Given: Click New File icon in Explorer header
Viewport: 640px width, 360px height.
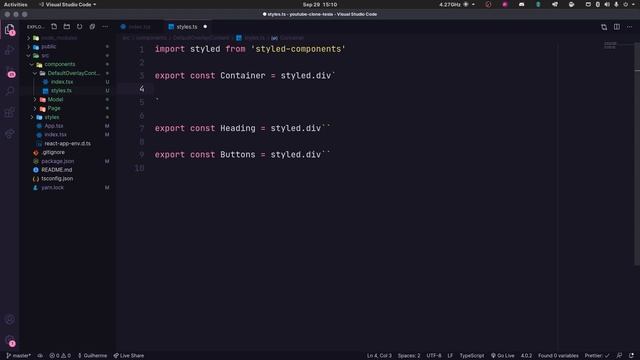Looking at the screenshot, I should tap(54, 27).
